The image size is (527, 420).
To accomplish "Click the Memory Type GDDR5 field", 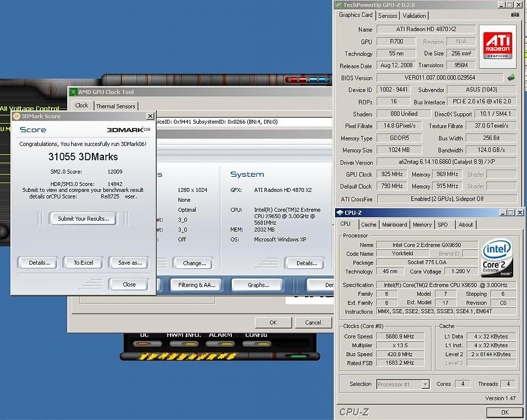I will [x=399, y=138].
